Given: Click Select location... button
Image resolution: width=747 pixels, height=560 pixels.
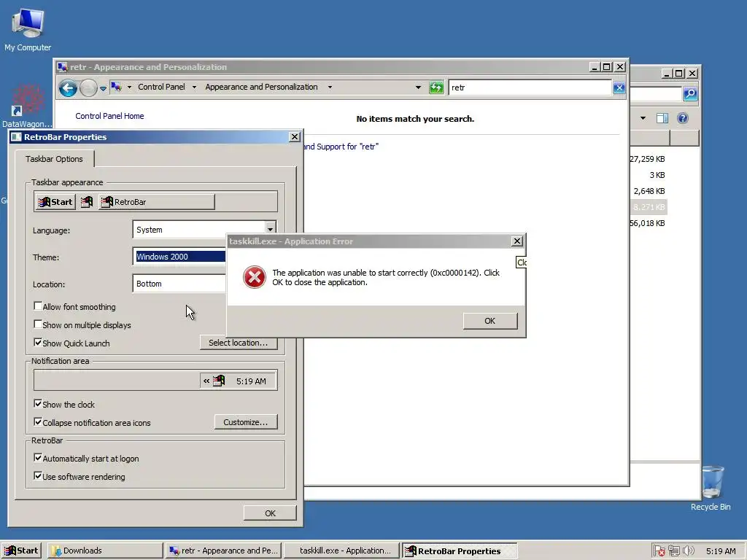Looking at the screenshot, I should pyautogui.click(x=239, y=343).
